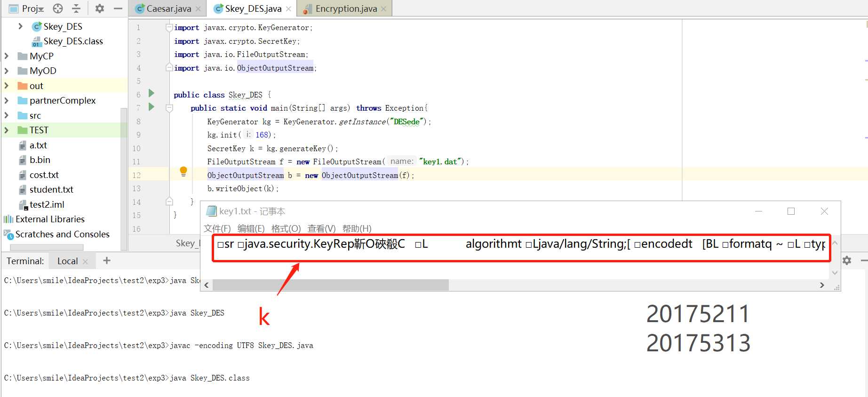Open Notepad 文件(F) menu
Screen dimensions: 868x397
point(217,229)
